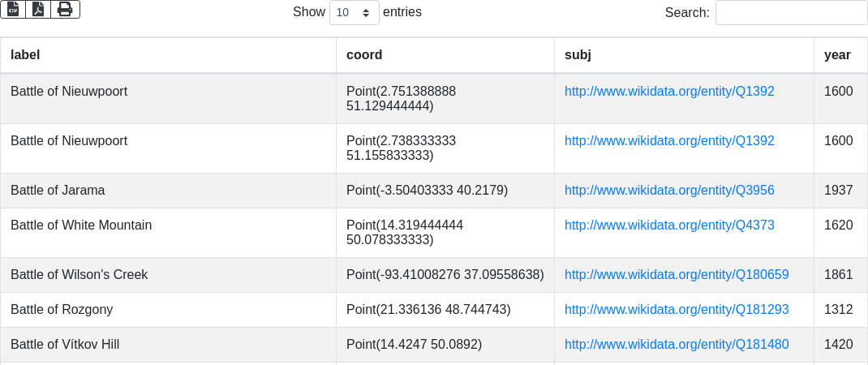Export table as CSV file
Image resolution: width=868 pixels, height=365 pixels.
point(12,9)
